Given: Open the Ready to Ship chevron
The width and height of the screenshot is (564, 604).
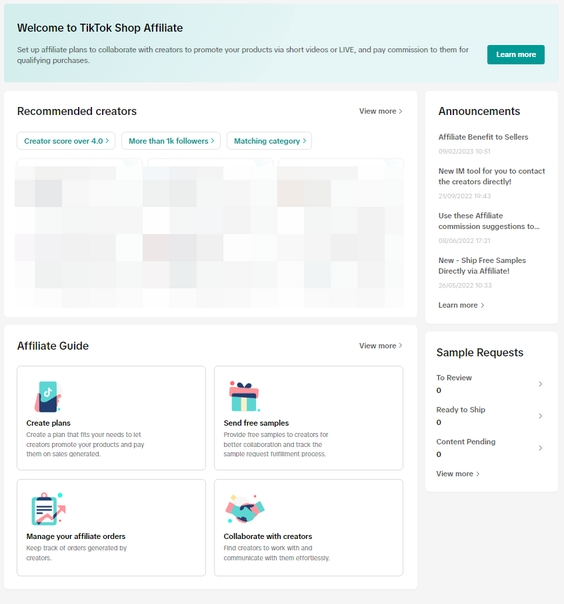Looking at the screenshot, I should point(540,416).
